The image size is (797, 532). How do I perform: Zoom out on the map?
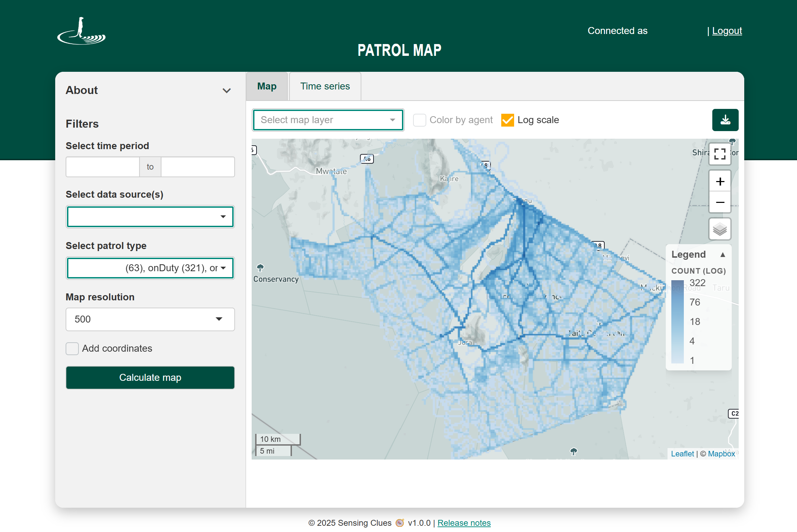(x=720, y=202)
